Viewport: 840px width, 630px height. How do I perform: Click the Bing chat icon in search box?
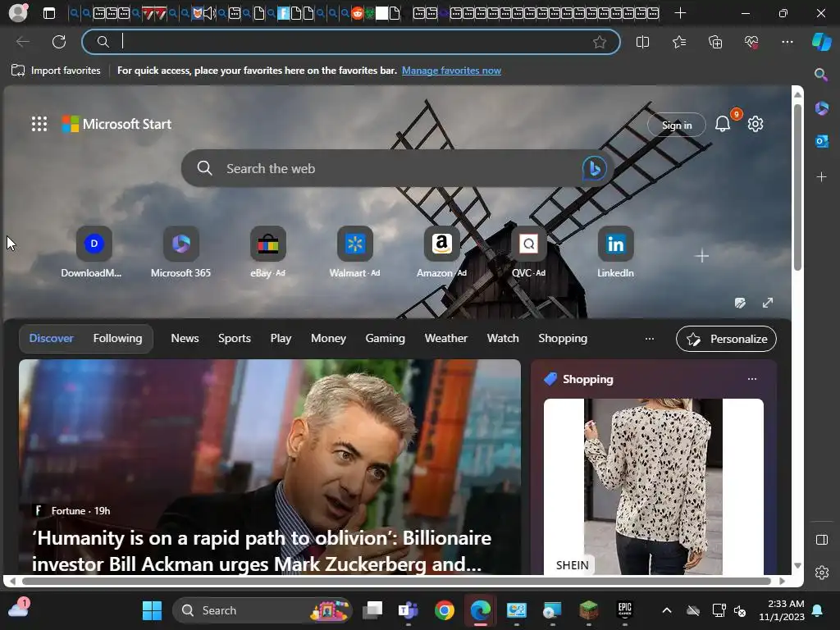pos(594,168)
